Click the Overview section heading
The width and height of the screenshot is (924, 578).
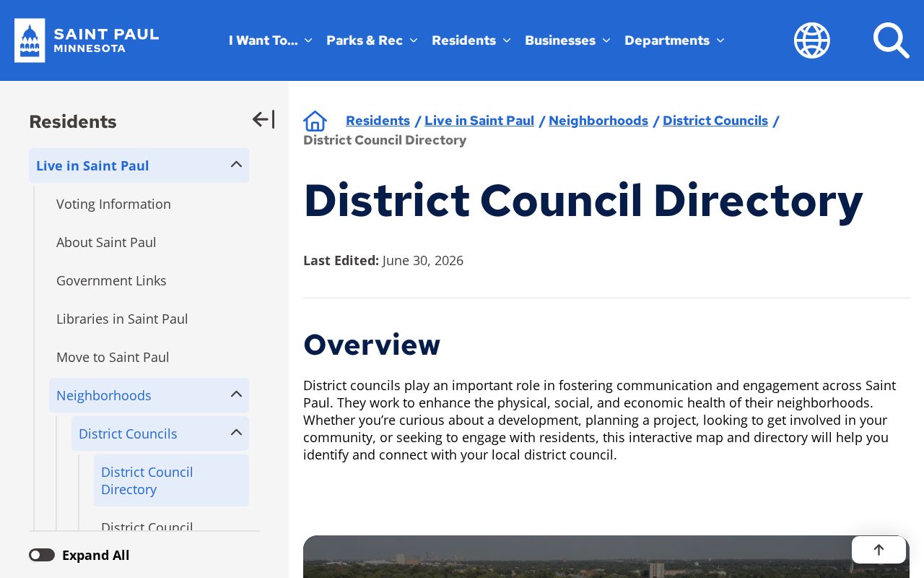(372, 345)
